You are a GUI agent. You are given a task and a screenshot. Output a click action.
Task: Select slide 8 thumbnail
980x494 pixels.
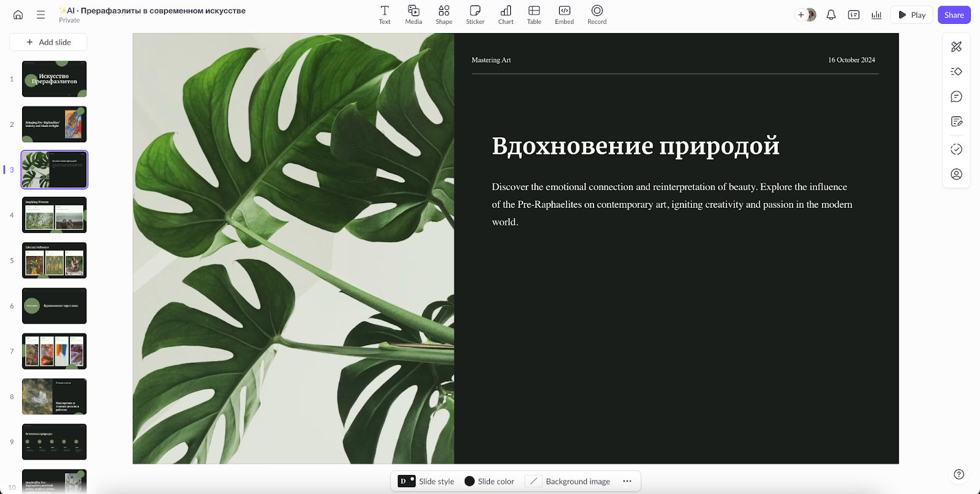coord(55,397)
